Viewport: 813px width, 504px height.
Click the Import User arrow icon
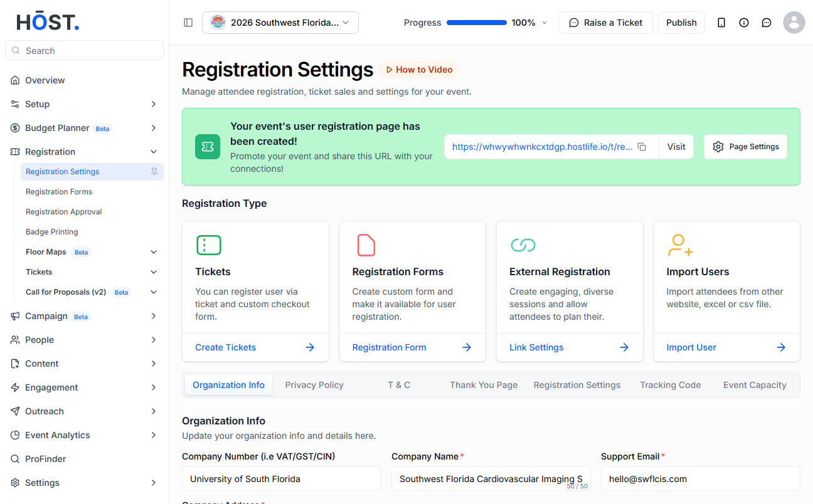click(781, 347)
